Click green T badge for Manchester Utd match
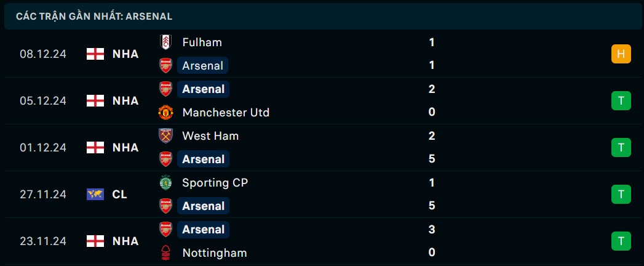This screenshot has height=266, width=644. tap(621, 101)
